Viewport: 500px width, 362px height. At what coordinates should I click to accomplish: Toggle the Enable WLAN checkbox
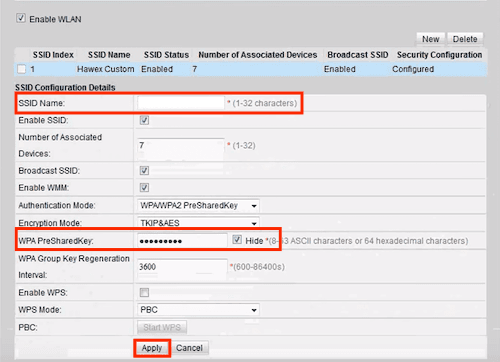click(x=21, y=18)
